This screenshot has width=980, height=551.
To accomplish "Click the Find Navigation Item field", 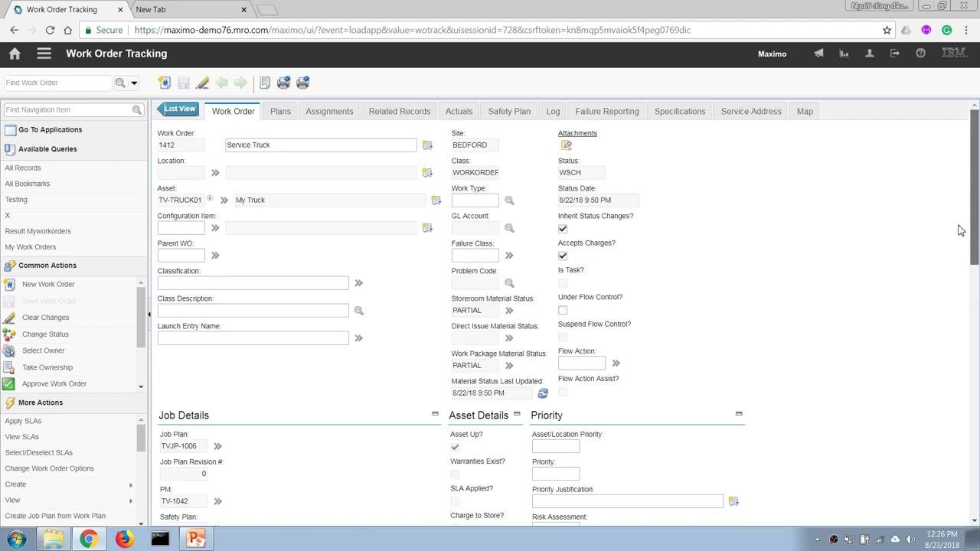I will [67, 110].
